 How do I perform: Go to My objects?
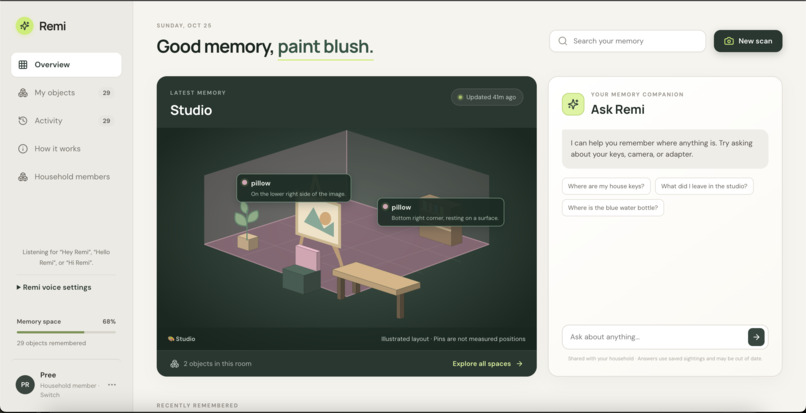(66, 93)
